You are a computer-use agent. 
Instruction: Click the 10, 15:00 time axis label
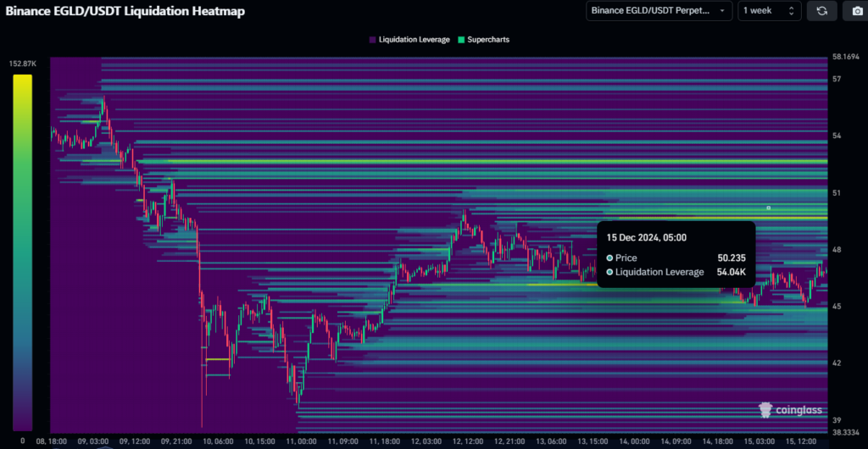[261, 441]
